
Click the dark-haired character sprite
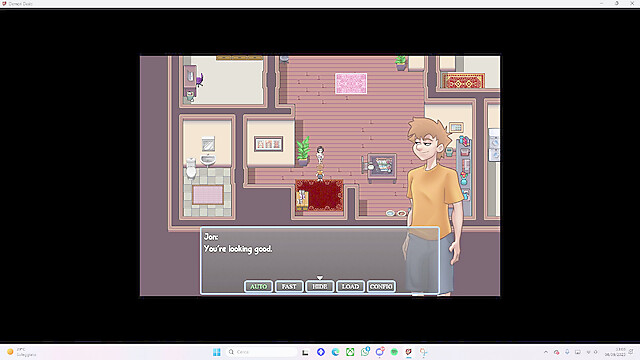click(x=320, y=154)
